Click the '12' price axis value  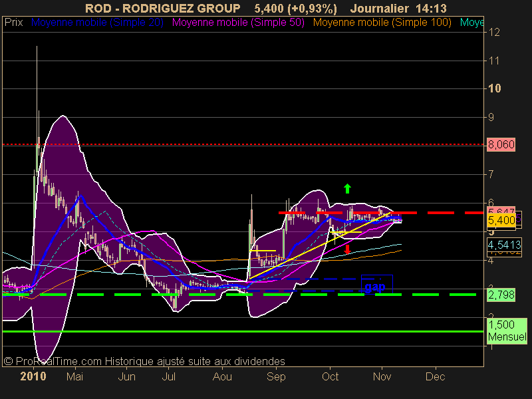point(494,33)
